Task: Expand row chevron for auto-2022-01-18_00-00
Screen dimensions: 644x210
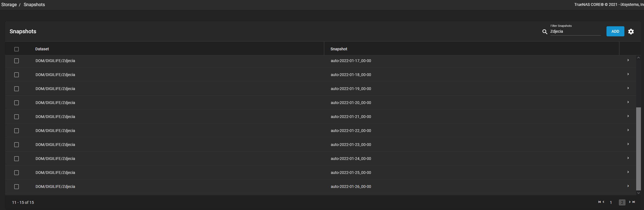Action: [628, 74]
